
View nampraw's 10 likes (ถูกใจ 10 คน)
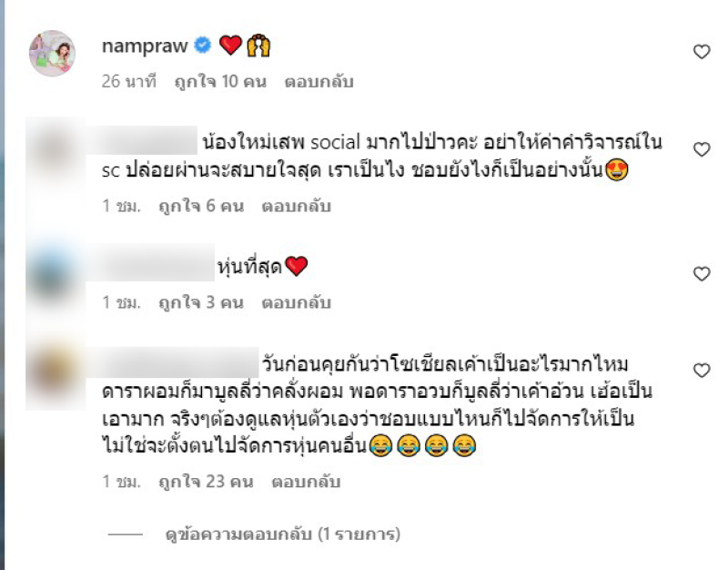pyautogui.click(x=220, y=82)
